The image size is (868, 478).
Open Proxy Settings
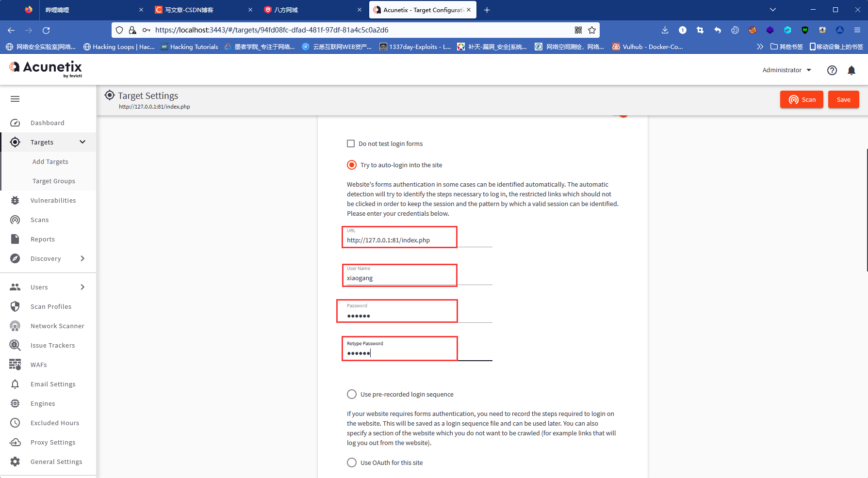[x=53, y=442]
